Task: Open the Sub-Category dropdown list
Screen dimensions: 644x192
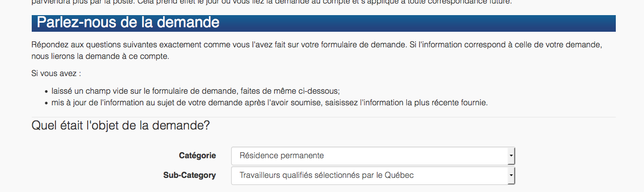Action: pos(373,175)
